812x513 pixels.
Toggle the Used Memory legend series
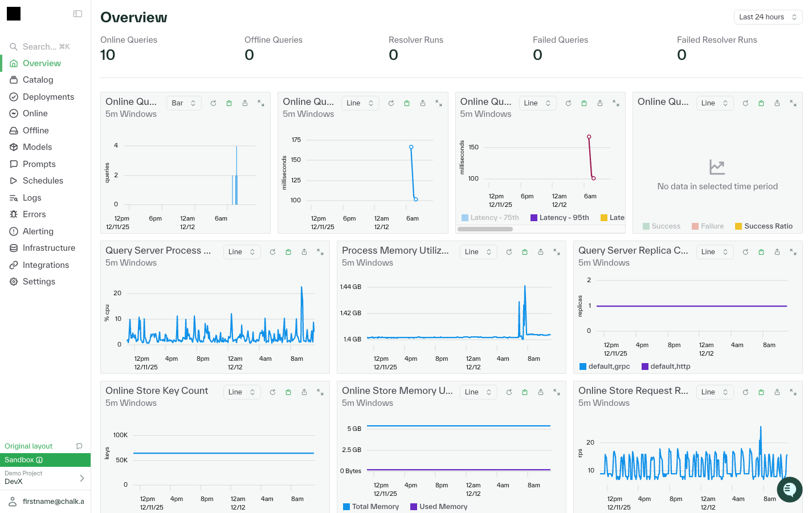(x=439, y=507)
